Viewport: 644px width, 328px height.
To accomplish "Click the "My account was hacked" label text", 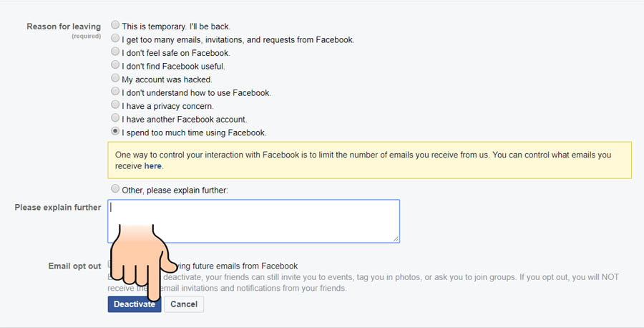I will 167,79.
